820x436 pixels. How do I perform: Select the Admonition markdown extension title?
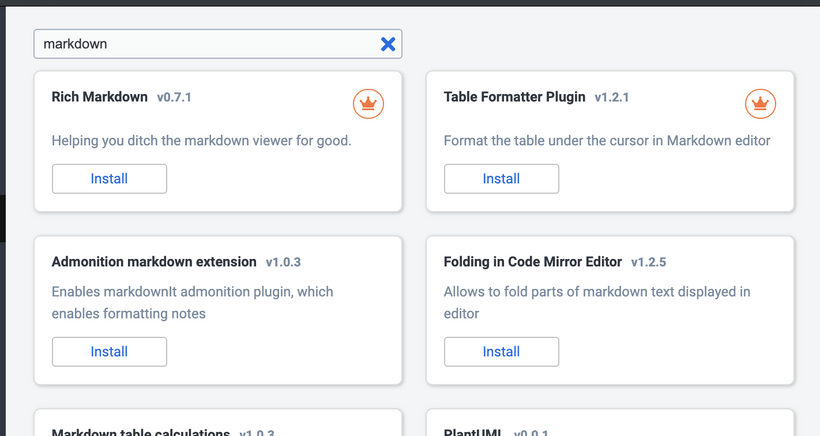(154, 262)
